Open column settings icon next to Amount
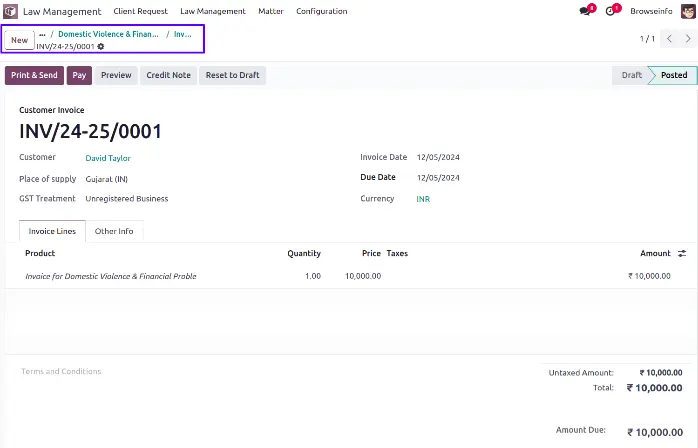 682,254
